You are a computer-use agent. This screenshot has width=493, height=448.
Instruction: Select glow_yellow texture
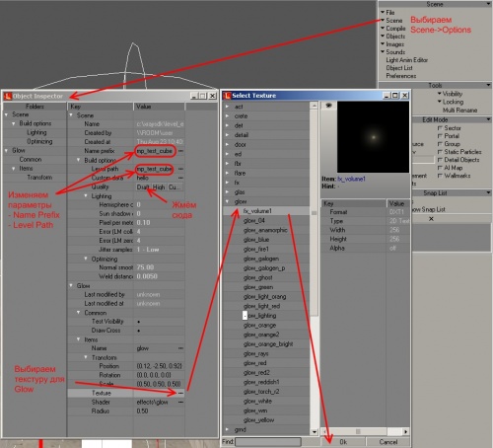(258, 420)
